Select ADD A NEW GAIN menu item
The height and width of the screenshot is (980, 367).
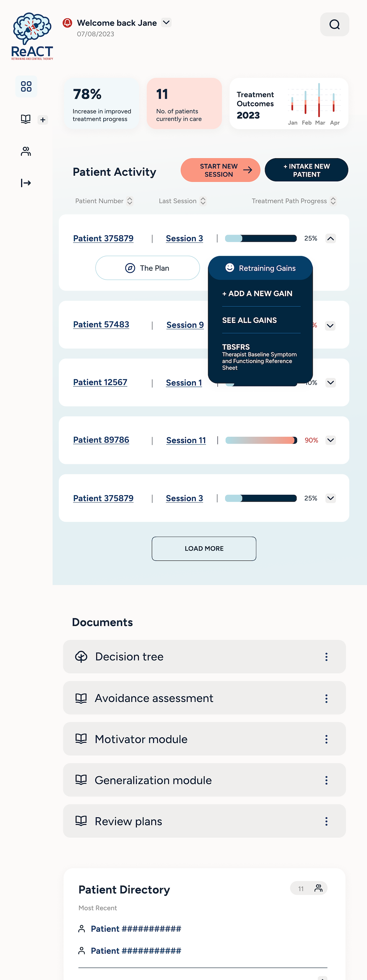click(257, 293)
